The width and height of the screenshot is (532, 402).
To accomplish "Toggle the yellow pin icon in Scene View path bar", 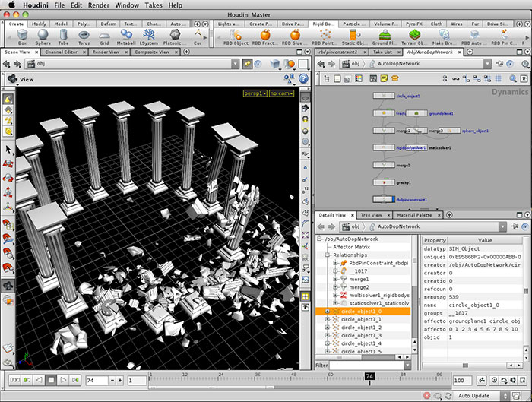I will 247,64.
